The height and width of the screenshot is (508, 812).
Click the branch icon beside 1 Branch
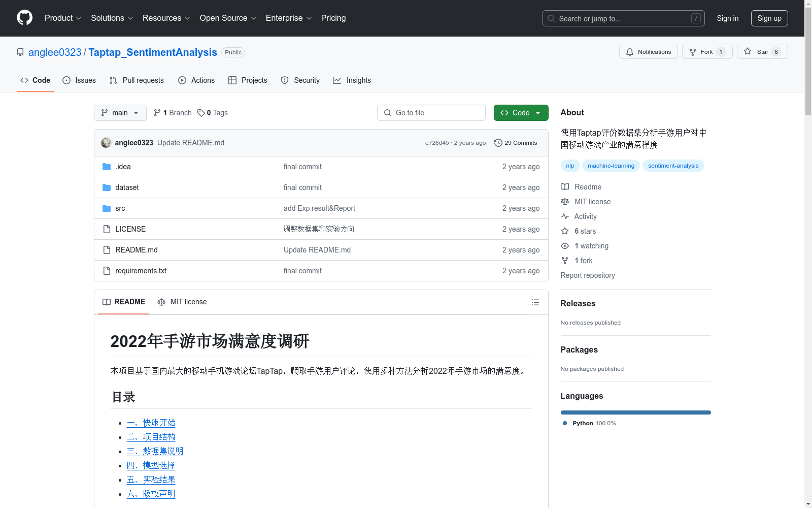[157, 113]
